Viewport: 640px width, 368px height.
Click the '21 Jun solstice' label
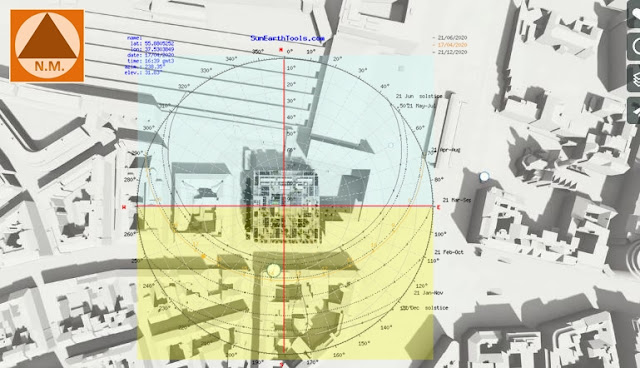tap(419, 96)
